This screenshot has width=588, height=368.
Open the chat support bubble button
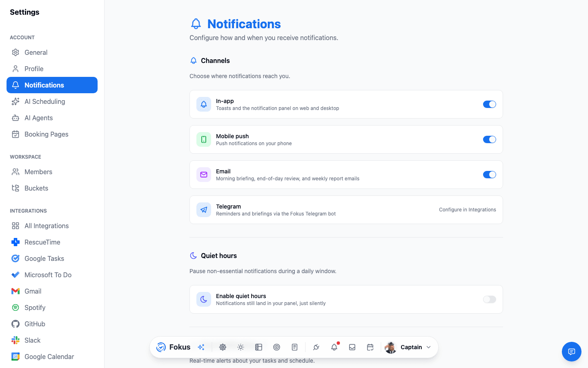pyautogui.click(x=572, y=352)
